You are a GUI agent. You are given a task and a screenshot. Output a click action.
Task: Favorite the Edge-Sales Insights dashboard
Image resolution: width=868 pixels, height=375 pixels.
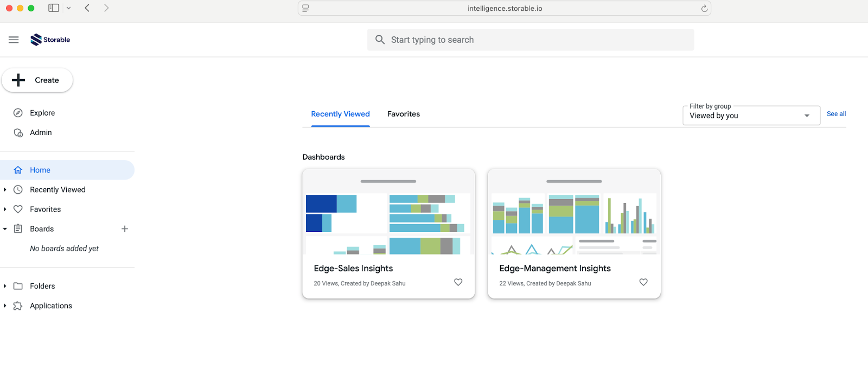458,282
